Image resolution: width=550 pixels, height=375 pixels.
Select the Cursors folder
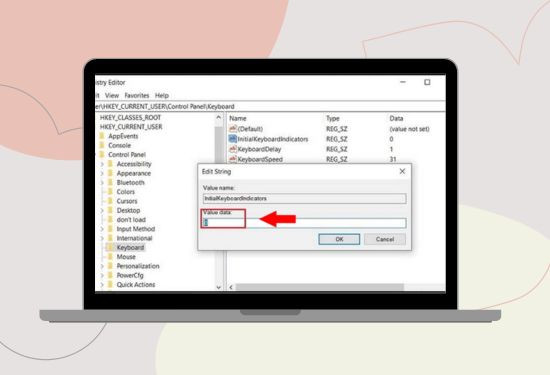coord(127,201)
